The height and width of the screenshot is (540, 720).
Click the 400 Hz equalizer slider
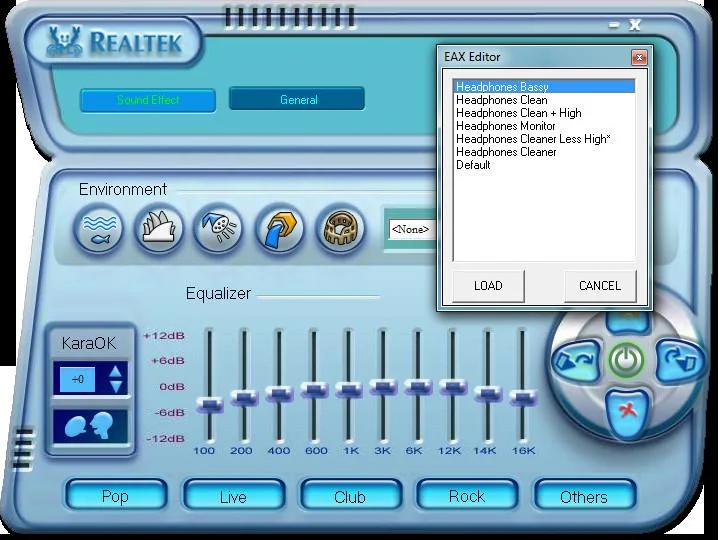click(x=279, y=394)
